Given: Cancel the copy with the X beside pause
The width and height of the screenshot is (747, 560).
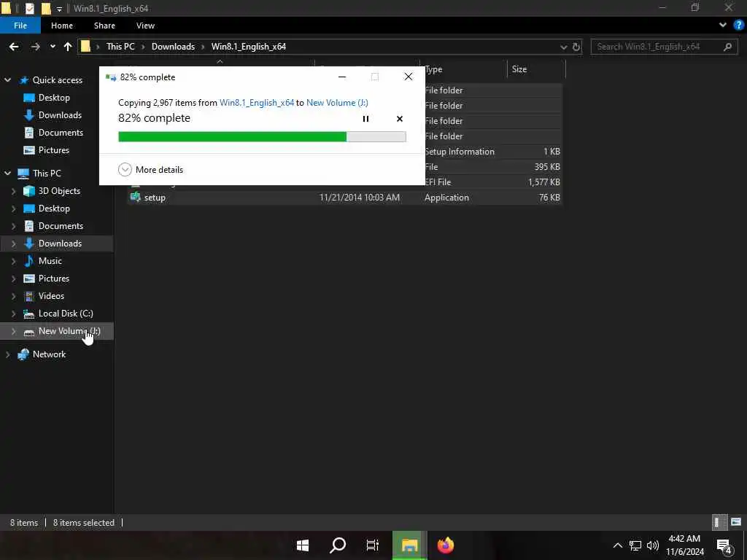Looking at the screenshot, I should [399, 119].
